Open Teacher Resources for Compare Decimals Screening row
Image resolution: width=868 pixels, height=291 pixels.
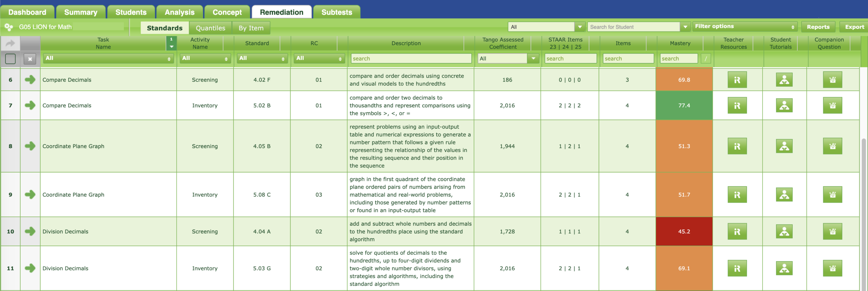(x=737, y=80)
